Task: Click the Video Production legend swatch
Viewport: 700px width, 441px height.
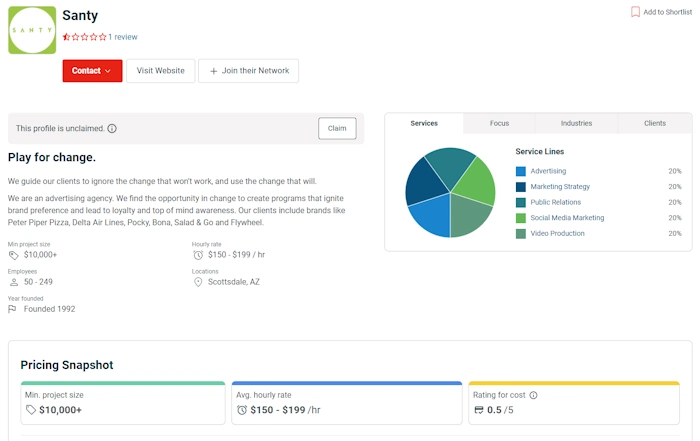Action: coord(521,233)
